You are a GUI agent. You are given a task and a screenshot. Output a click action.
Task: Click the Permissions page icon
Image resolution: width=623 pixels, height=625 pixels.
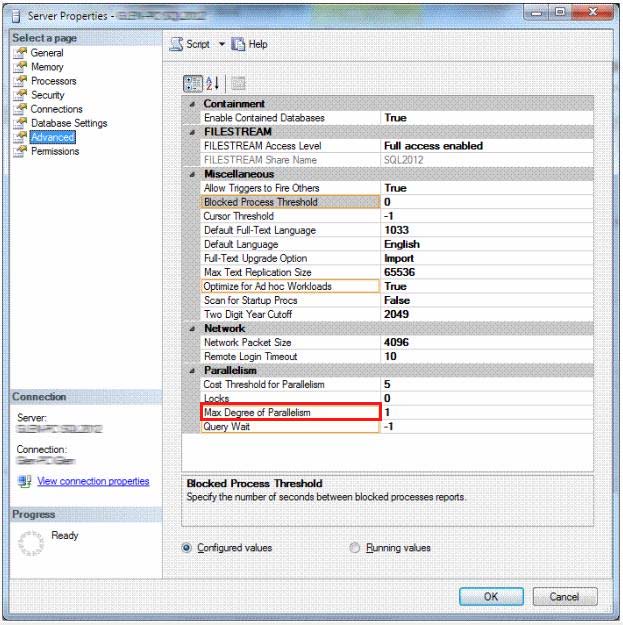coord(20,151)
